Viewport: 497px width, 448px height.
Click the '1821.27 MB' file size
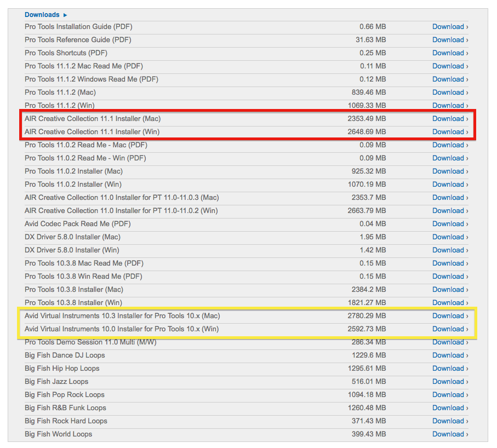pyautogui.click(x=367, y=303)
